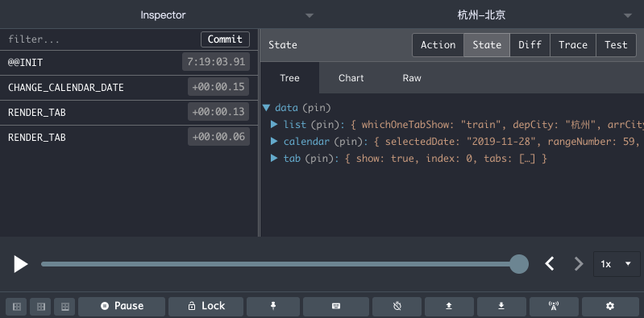Open the Inspector monitor dropdown
644x318 pixels.
tap(163, 15)
